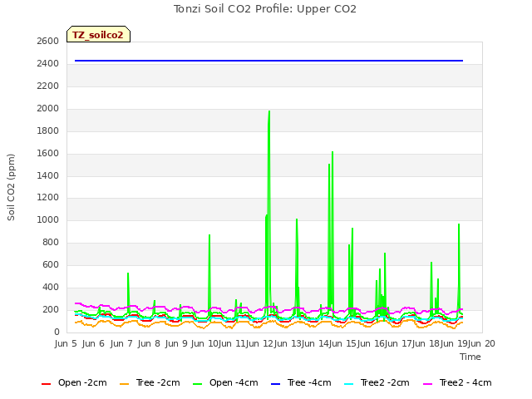Click the Jun 7 x-axis date label
532x399 pixels.
121,343
